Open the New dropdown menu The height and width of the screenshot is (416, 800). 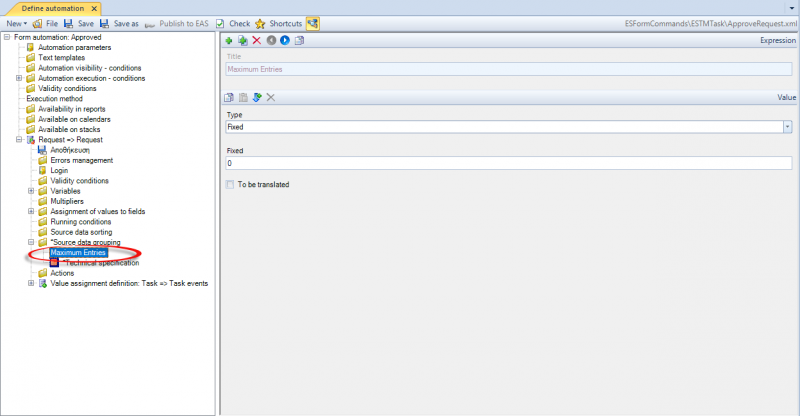pyautogui.click(x=16, y=23)
